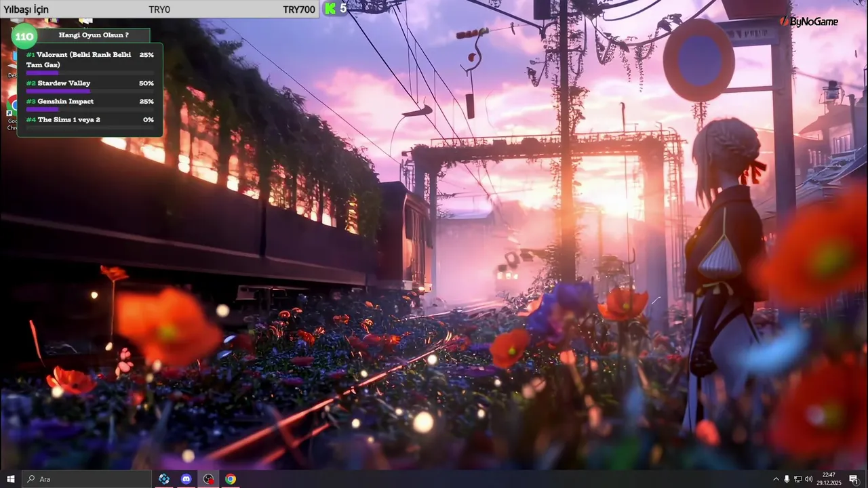Click the Genshin Impact 25% progress bar
This screenshot has width=868, height=488.
coord(90,109)
